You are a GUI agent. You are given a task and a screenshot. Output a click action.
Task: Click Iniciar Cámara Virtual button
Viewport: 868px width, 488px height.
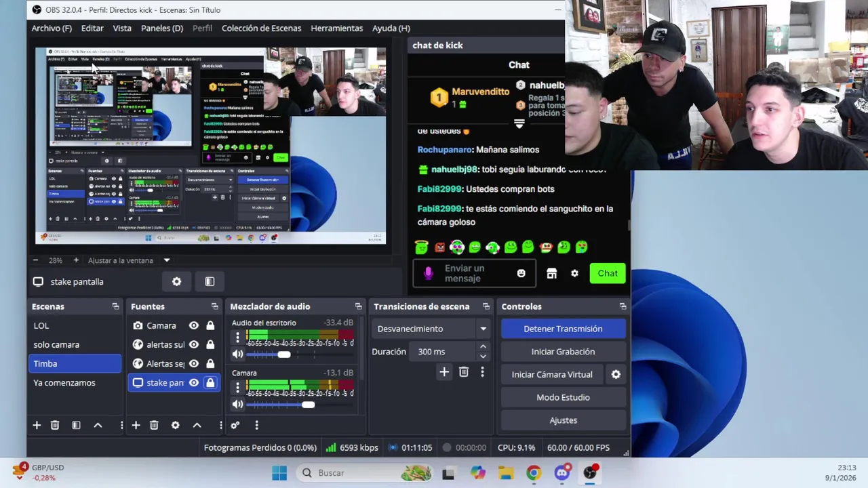(x=552, y=374)
